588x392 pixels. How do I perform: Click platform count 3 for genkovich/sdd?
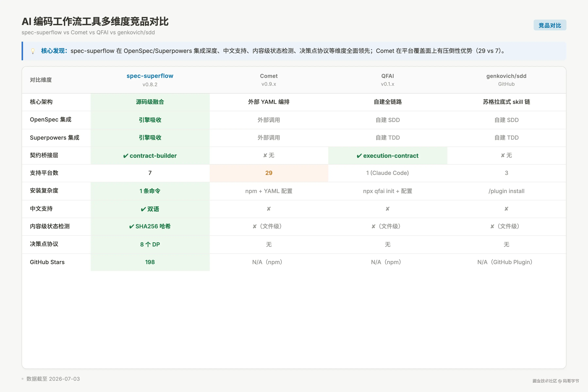506,173
